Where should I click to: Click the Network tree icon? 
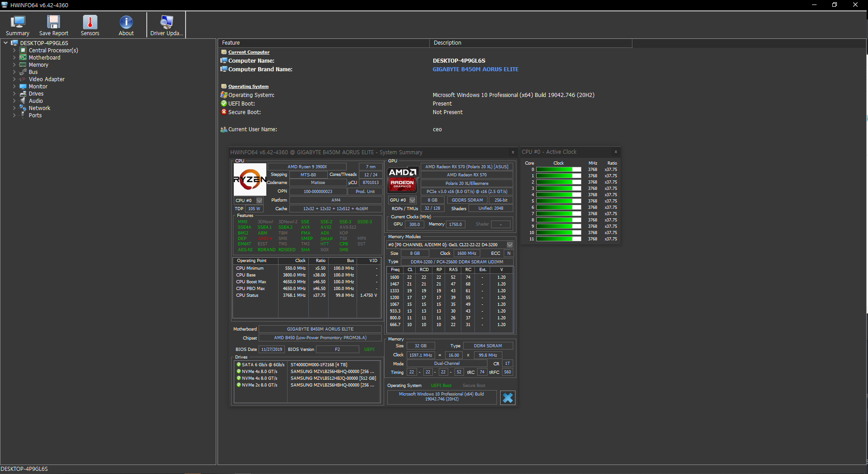point(23,108)
